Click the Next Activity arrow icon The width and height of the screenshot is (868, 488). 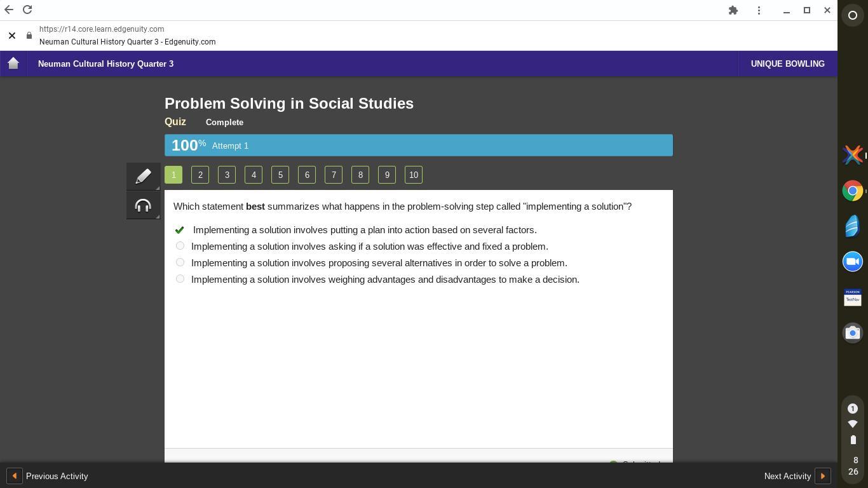823,476
